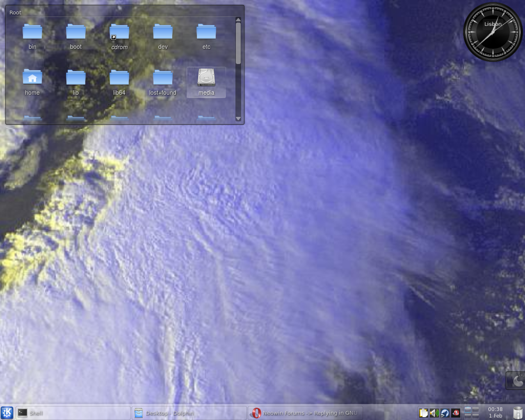Click scroll-down arrow in Root folder view

(x=238, y=119)
